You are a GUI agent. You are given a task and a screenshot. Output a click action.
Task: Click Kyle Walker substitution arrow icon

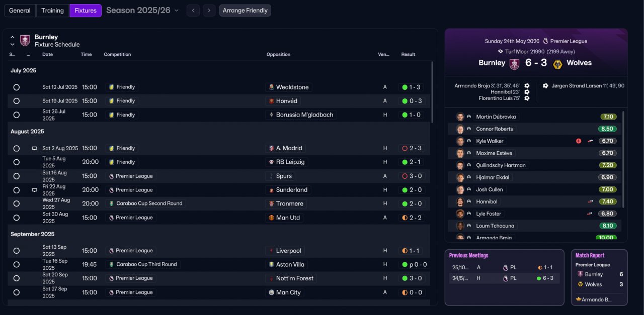coord(590,141)
